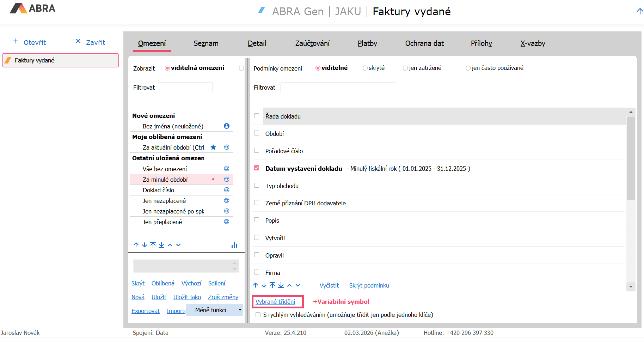Click the Vybrané třídění link

coord(275,302)
